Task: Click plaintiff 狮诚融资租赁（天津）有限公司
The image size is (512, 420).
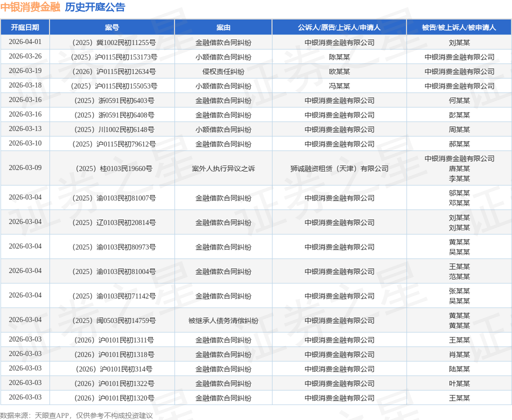Action: 339,168
